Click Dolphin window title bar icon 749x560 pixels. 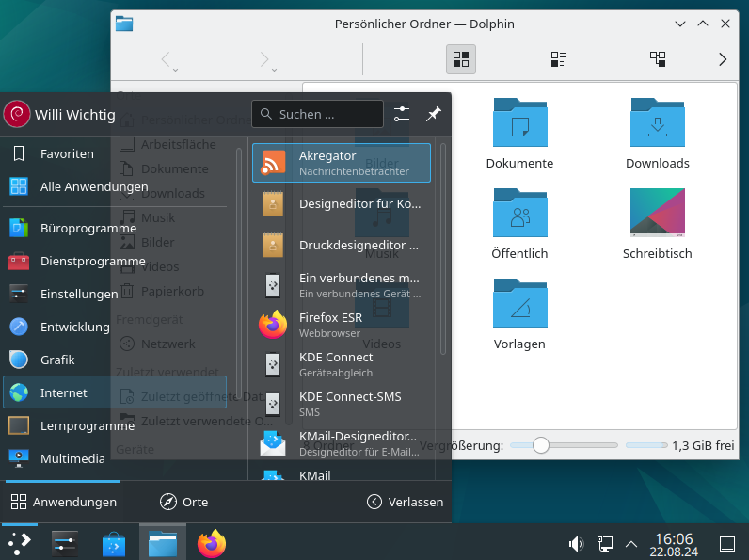coord(124,24)
